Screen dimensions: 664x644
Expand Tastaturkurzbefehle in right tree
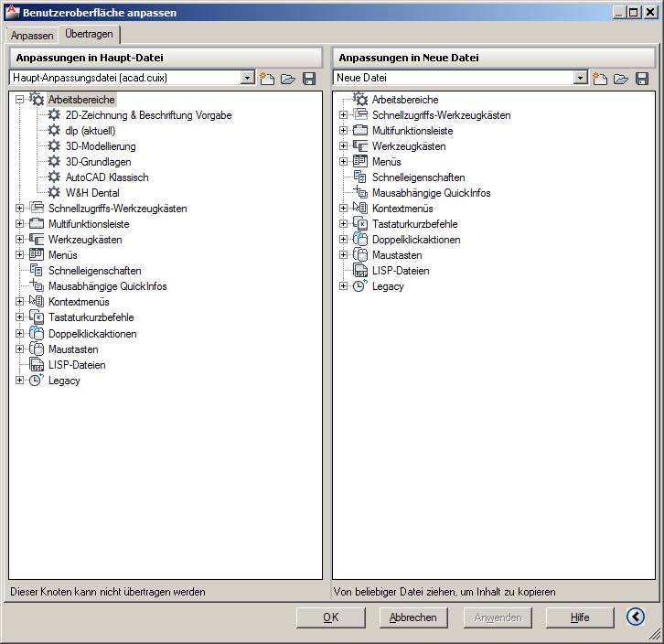(x=344, y=224)
